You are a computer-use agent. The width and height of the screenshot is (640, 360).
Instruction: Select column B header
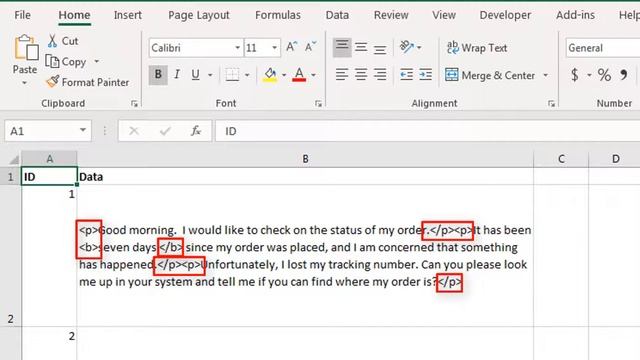pos(305,159)
